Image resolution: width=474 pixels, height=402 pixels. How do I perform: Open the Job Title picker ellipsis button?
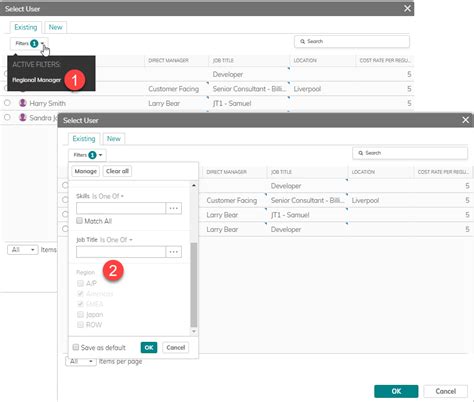174,252
